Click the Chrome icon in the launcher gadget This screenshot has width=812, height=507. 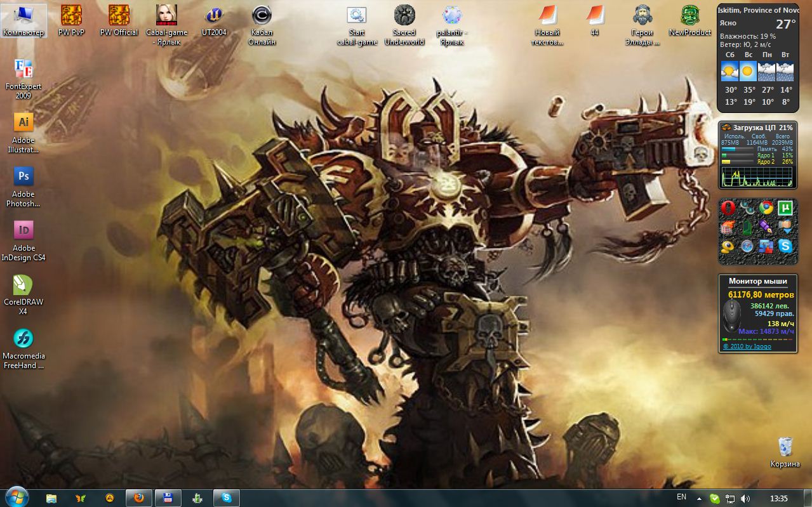766,207
